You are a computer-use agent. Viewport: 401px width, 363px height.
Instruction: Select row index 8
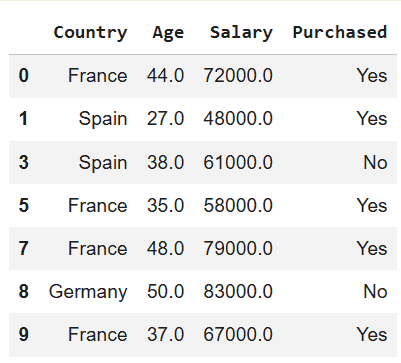click(x=24, y=291)
